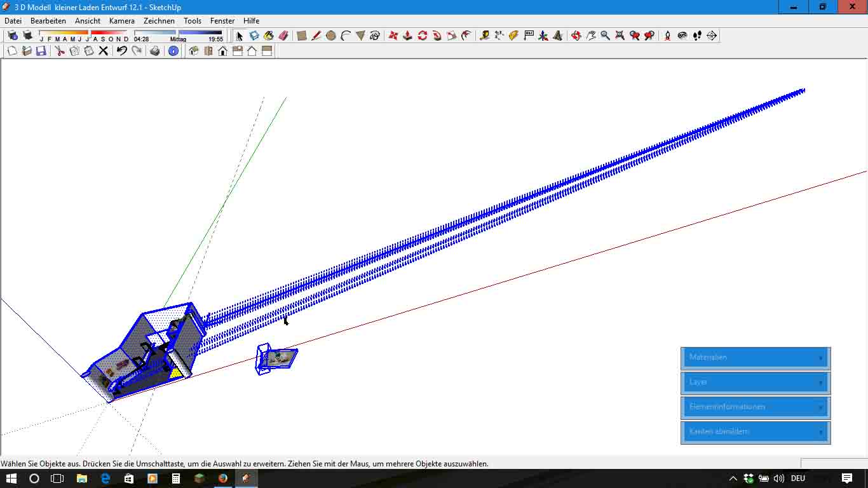Open Firefox from the taskbar
The width and height of the screenshot is (868, 488).
click(223, 478)
